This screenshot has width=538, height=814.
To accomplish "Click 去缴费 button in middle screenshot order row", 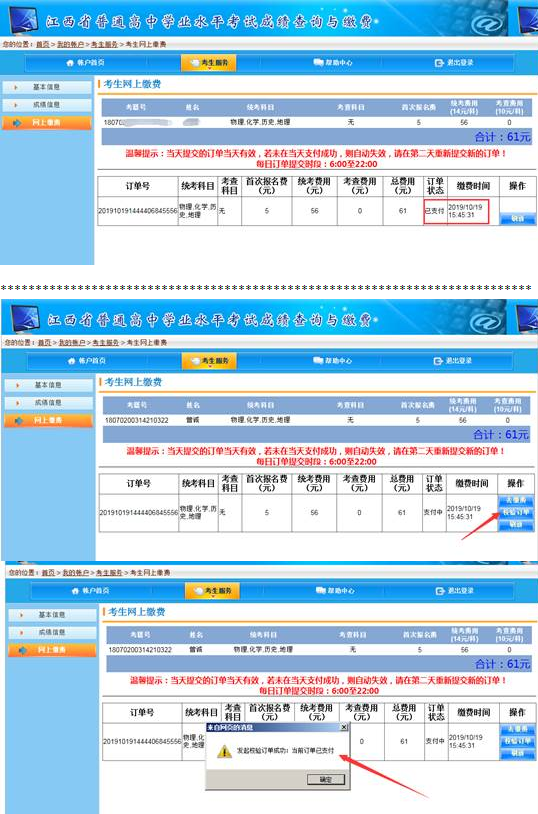I will coord(516,500).
